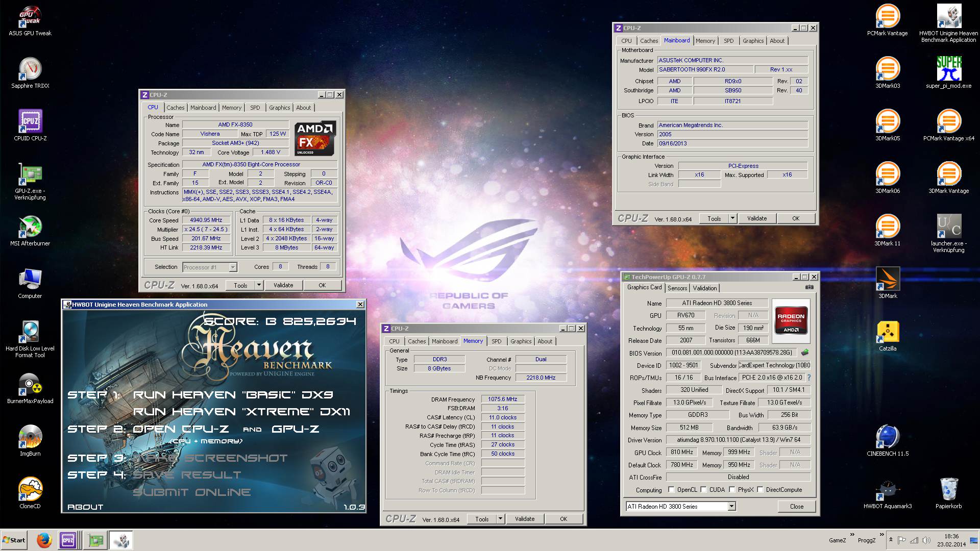980x551 pixels.
Task: Toggle the CUDA checkbox in GPU-Z
Action: [x=703, y=489]
